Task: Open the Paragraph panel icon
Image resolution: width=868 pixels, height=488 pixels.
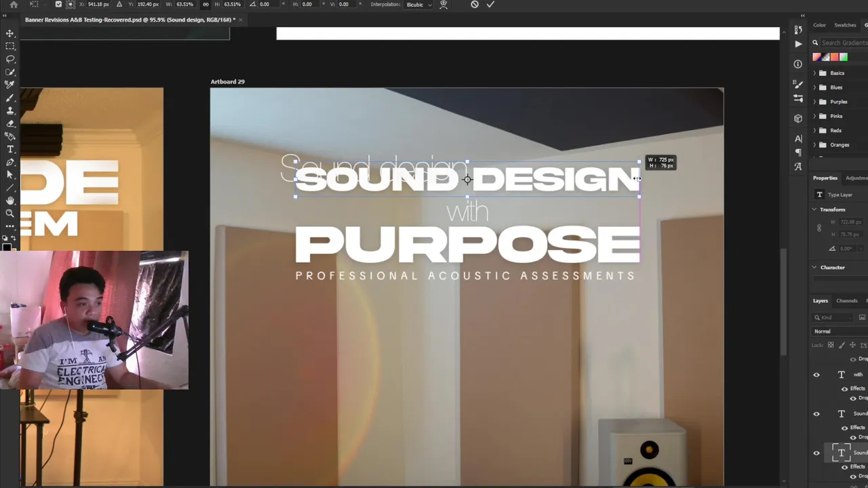Action: (x=798, y=152)
